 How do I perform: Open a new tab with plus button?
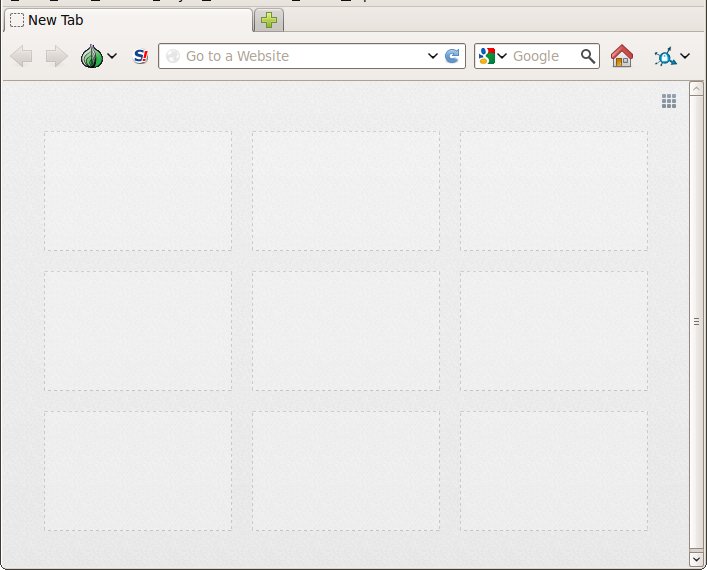[x=269, y=20]
